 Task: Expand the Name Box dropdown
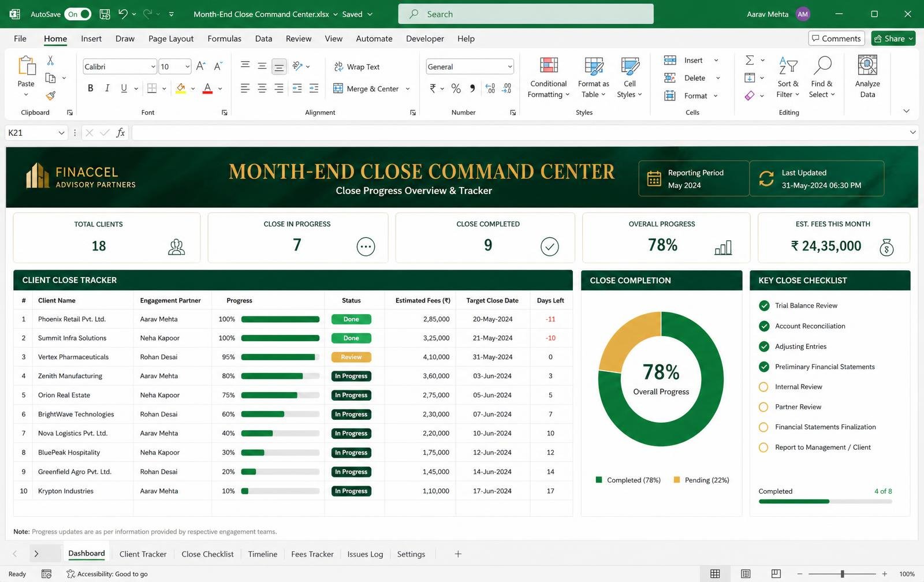pos(61,133)
